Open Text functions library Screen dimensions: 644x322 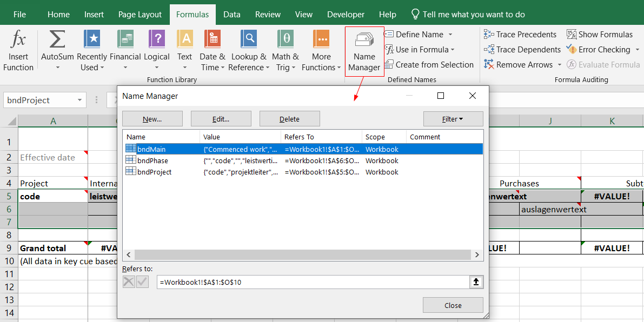185,40
